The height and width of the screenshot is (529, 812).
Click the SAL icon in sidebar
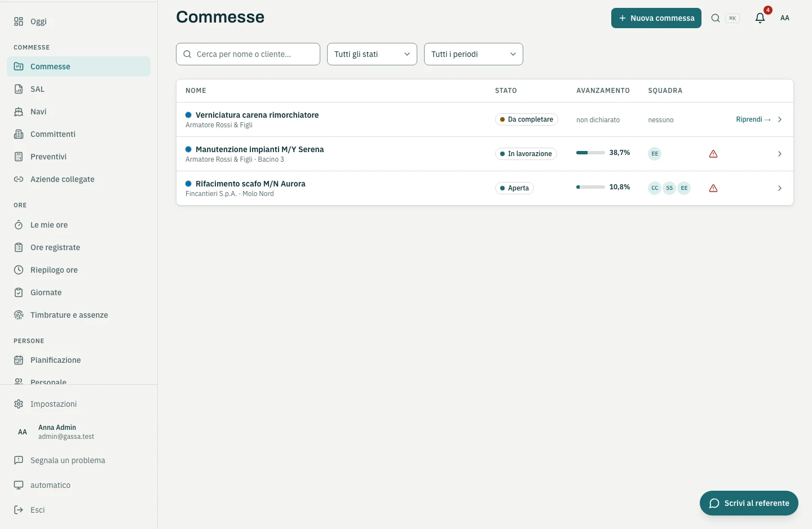click(x=19, y=89)
